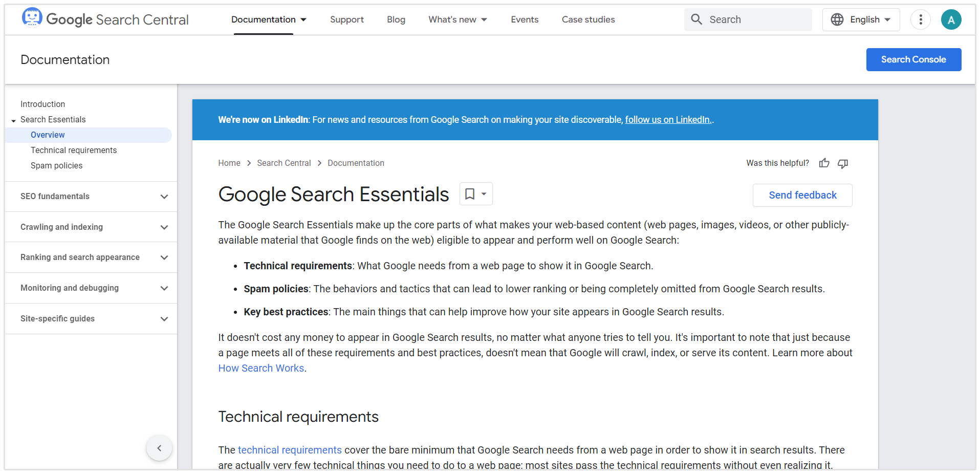Follow the How Search Works link
This screenshot has height=474, width=980.
coord(261,368)
